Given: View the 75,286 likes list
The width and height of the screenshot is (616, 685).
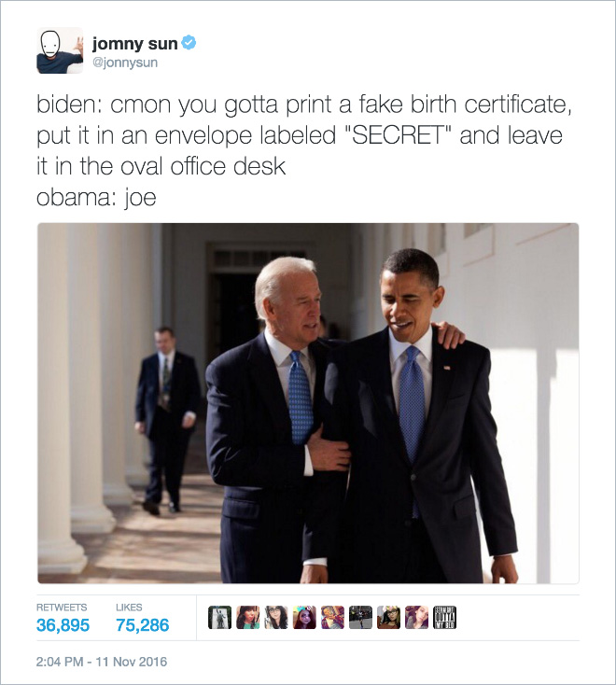Looking at the screenshot, I should 143,625.
